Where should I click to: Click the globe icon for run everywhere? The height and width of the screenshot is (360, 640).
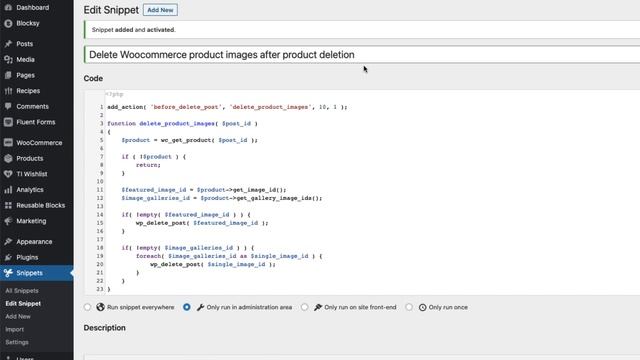[x=100, y=307]
